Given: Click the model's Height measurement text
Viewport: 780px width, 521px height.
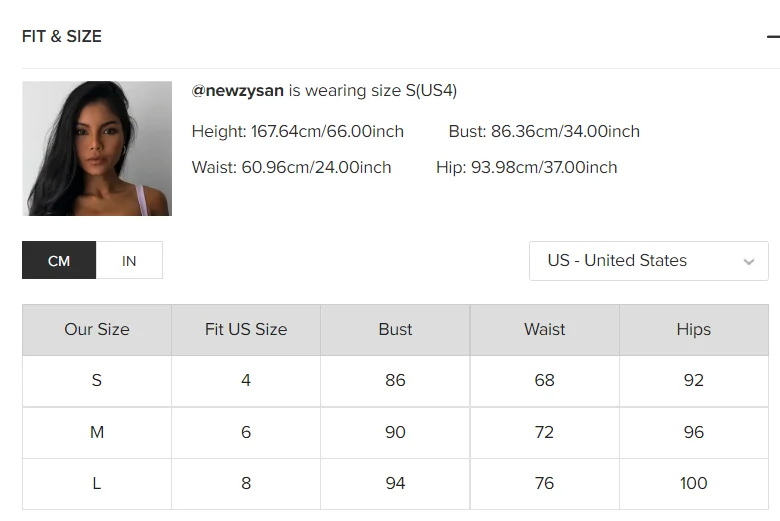Looking at the screenshot, I should (298, 132).
